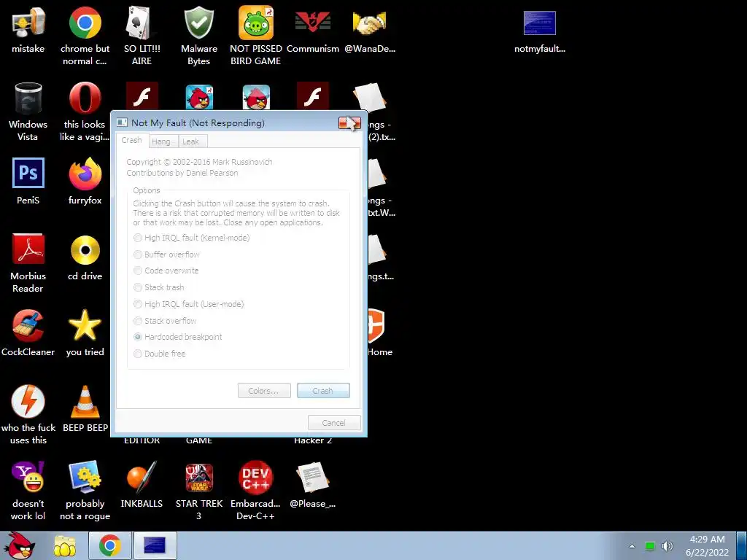Select the Stack overflow radio button
The image size is (747, 560).
tap(165, 321)
